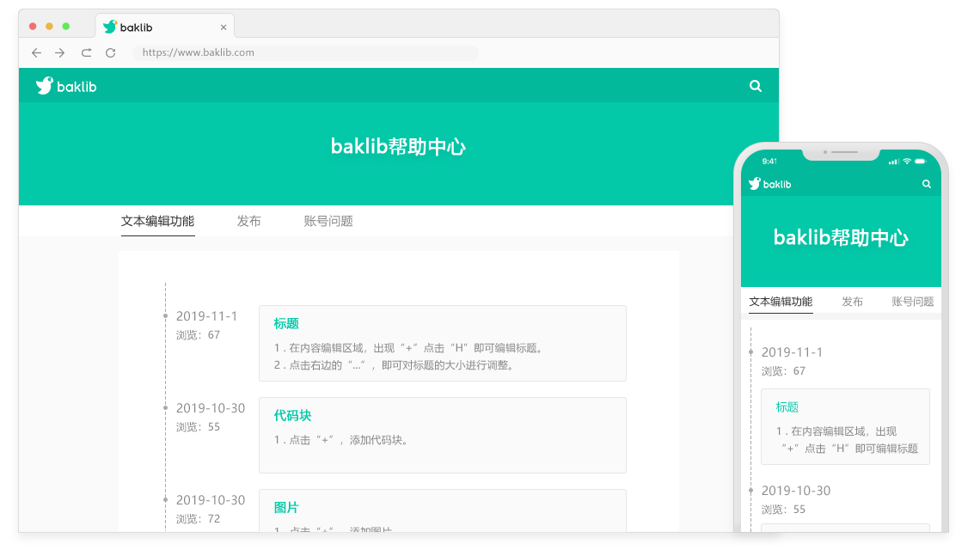Click the phone status bar battery icon

(920, 162)
